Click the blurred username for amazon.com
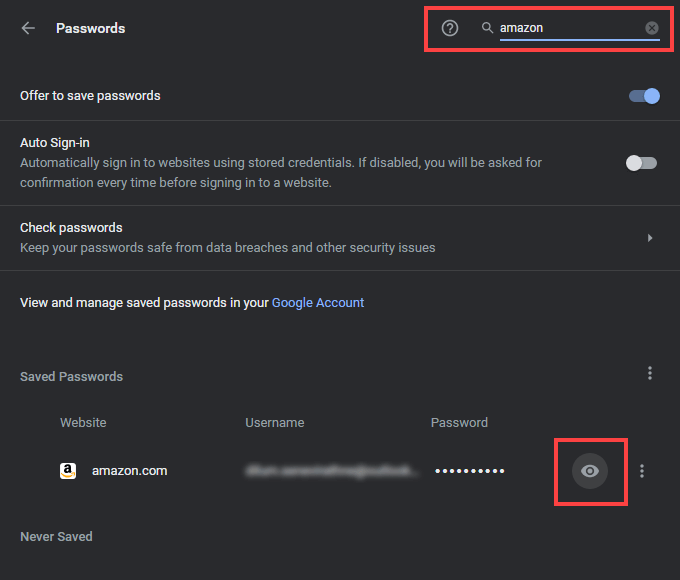 point(332,471)
